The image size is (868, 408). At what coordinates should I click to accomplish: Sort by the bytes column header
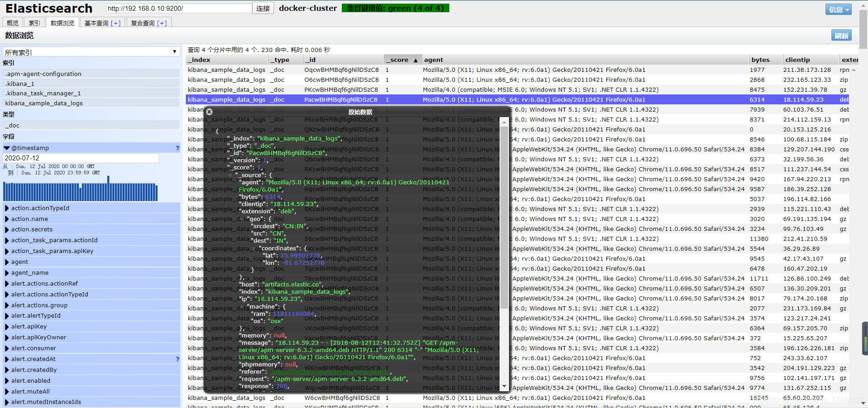[765, 60]
